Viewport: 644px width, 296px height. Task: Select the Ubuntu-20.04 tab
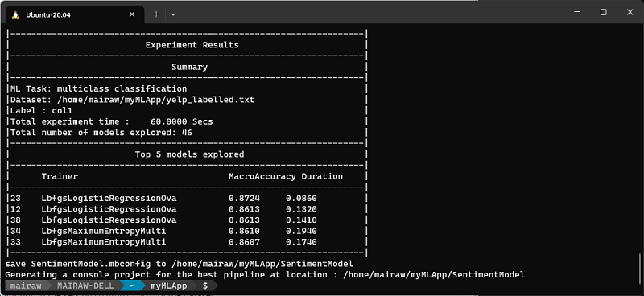click(74, 14)
